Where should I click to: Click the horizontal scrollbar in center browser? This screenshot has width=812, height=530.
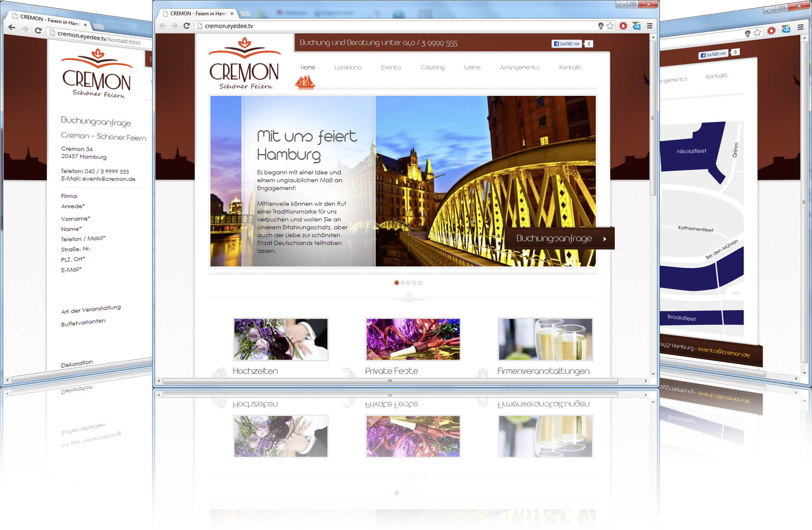pos(390,381)
